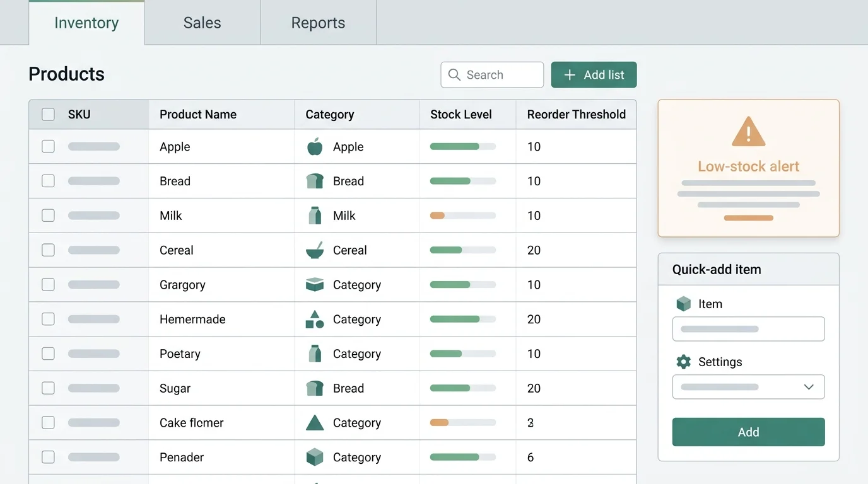The image size is (868, 484).
Task: Click the cube icon beside the Item label
Action: [684, 304]
